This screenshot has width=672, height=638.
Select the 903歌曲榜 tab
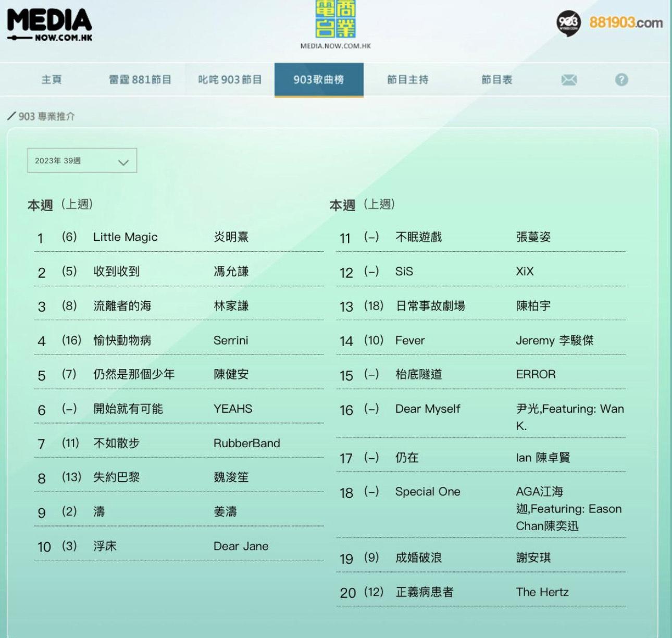318,80
